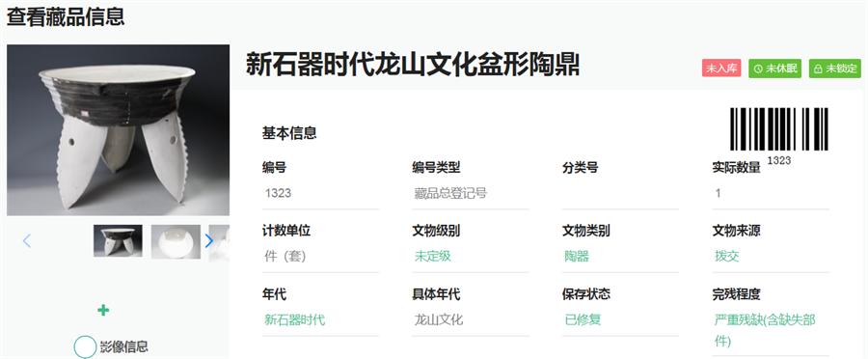
Task: Open the main pottery ding photo
Action: tap(118, 129)
